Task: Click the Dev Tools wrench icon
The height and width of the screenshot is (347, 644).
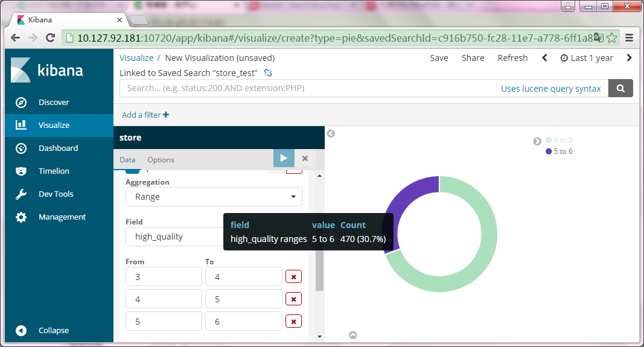Action: pos(21,194)
